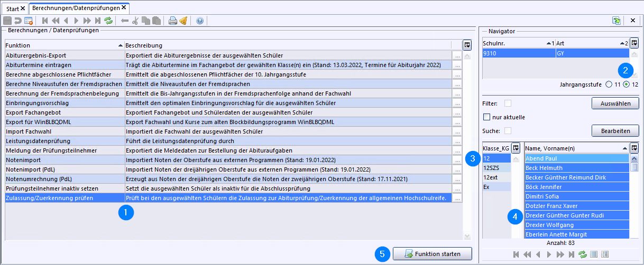Click the save disk icon in toolbar

pyautogui.click(x=7, y=21)
